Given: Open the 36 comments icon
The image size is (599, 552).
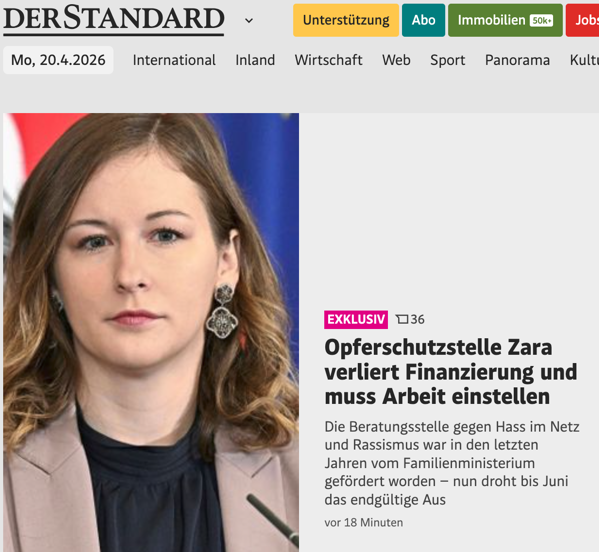Looking at the screenshot, I should [x=410, y=319].
